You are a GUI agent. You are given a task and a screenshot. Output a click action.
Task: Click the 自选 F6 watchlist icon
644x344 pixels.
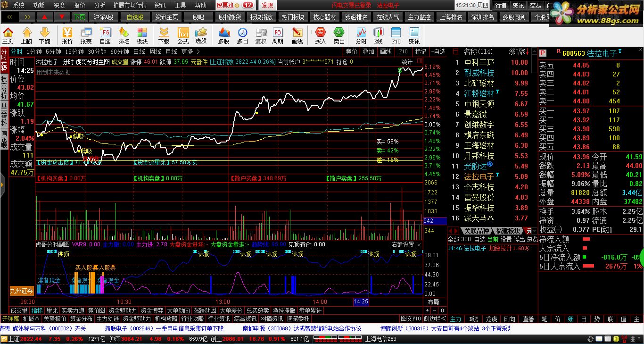(105, 36)
